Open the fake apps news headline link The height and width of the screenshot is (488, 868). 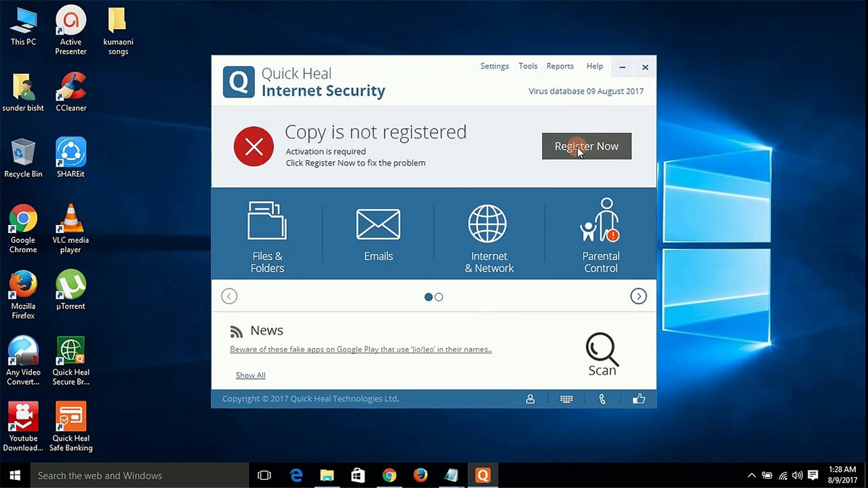pyautogui.click(x=361, y=350)
